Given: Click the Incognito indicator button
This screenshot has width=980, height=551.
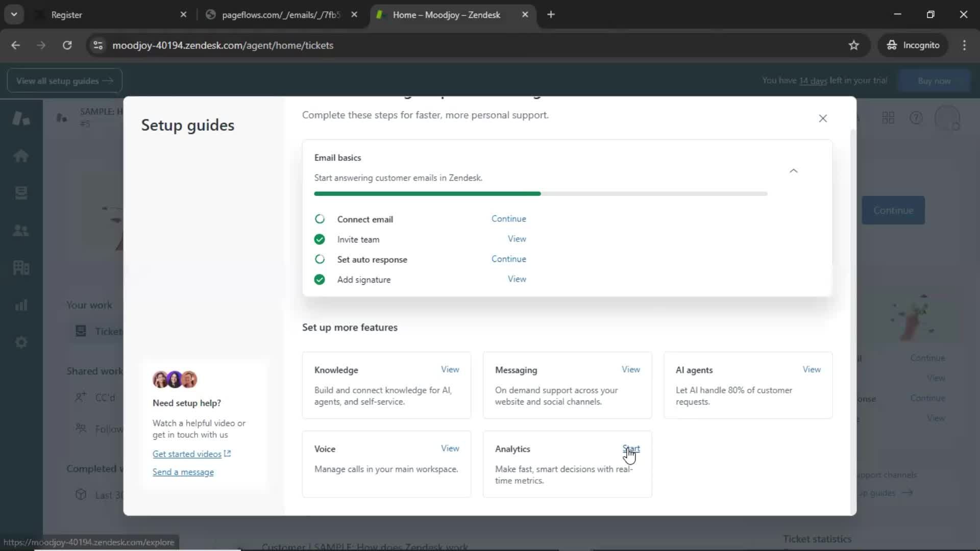Looking at the screenshot, I should click(913, 45).
